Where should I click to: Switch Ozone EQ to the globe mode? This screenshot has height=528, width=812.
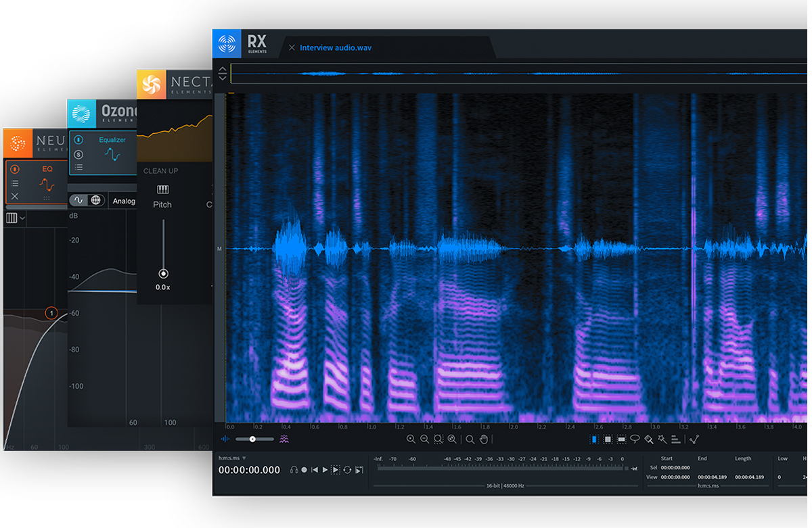pyautogui.click(x=96, y=200)
